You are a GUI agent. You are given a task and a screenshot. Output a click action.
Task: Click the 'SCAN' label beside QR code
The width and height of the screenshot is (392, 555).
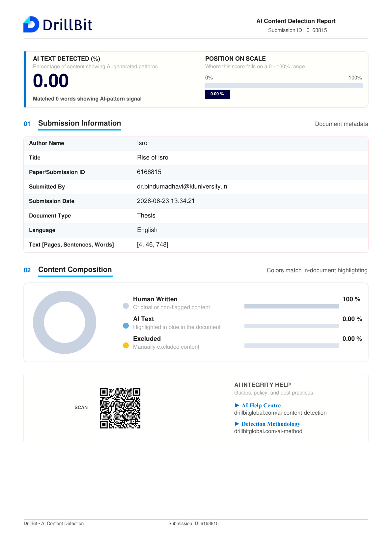click(81, 407)
